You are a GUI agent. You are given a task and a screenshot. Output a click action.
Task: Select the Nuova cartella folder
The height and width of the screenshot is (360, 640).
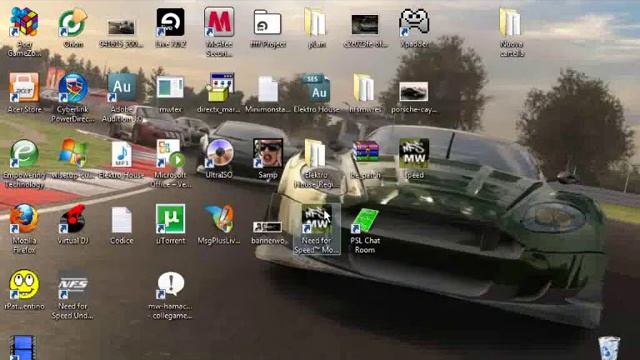point(511,22)
